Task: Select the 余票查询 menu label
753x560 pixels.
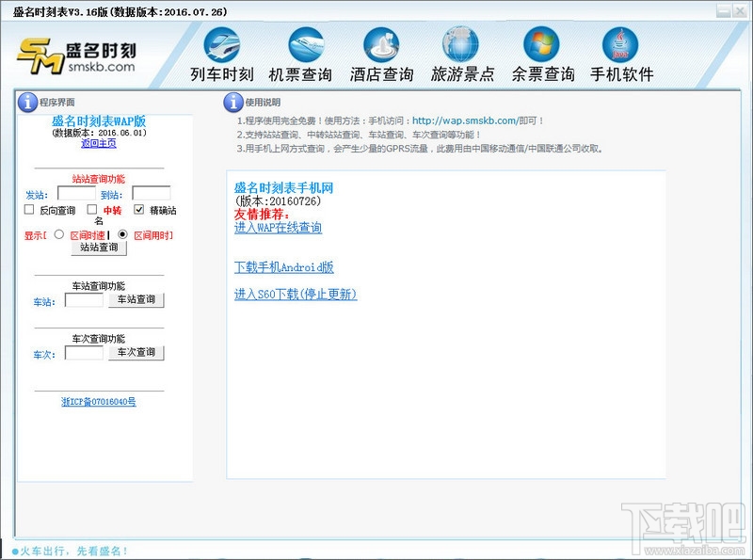Action: click(543, 74)
